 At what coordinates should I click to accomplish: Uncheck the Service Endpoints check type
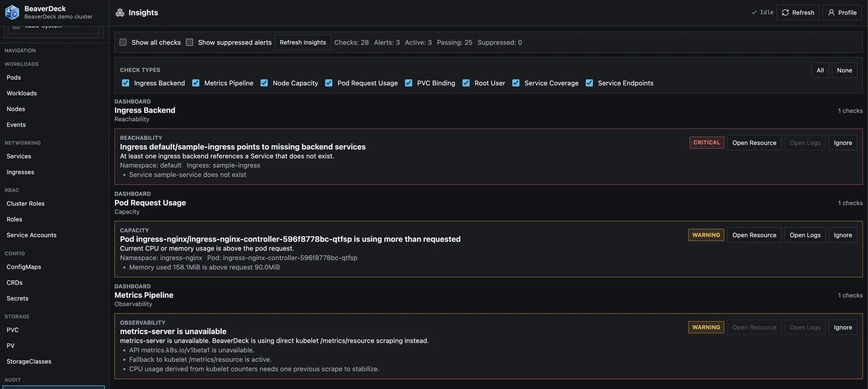coord(589,83)
